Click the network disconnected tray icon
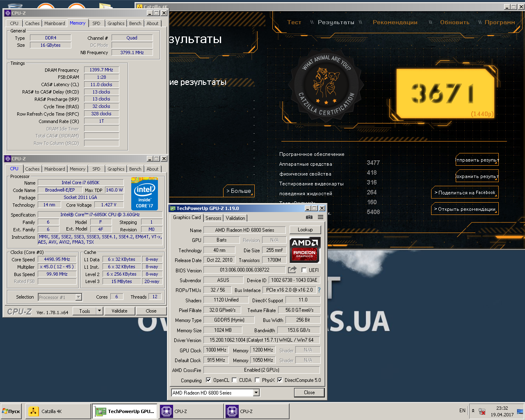 point(482,411)
